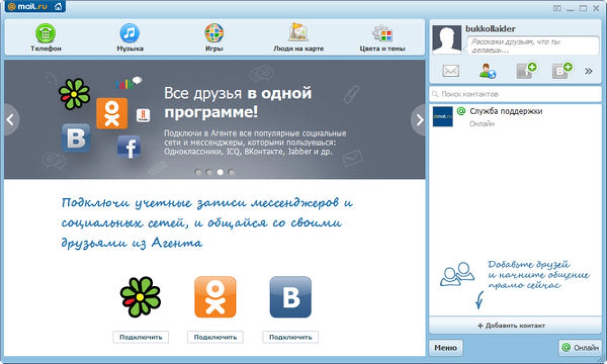The image size is (607, 364).
Task: Click the Odnoklassniki icon in banner
Action: point(112,114)
